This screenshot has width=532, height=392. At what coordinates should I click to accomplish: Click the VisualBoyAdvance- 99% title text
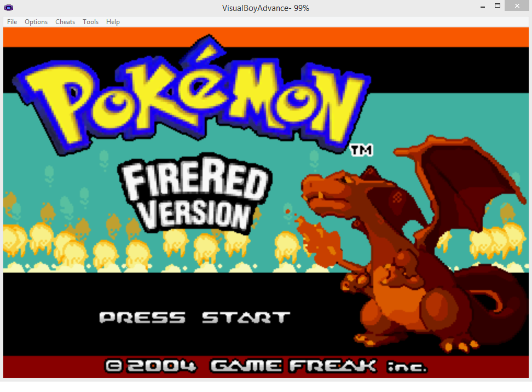[x=266, y=7]
